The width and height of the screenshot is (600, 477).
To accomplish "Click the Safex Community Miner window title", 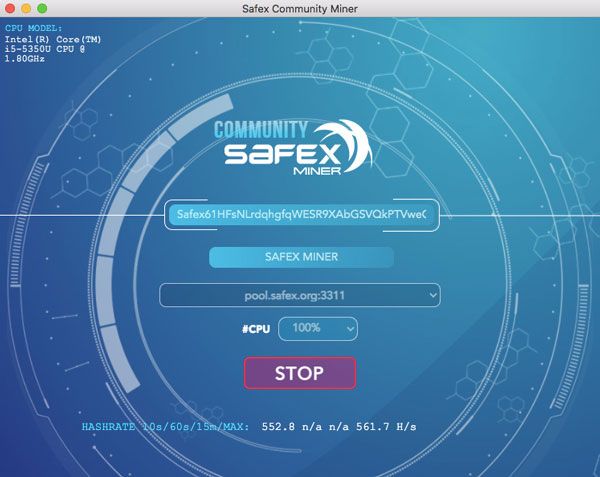I will (x=300, y=8).
